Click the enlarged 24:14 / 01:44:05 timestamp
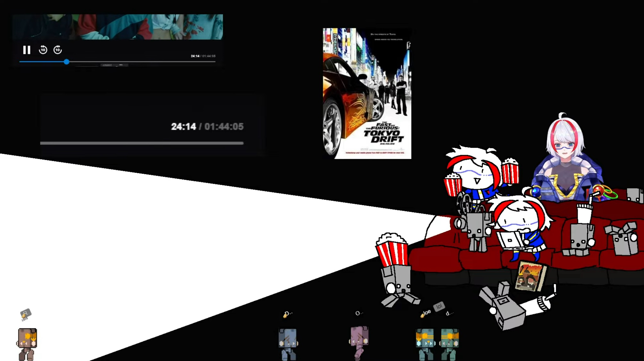Viewport: 644px width, 361px height. 207,127
